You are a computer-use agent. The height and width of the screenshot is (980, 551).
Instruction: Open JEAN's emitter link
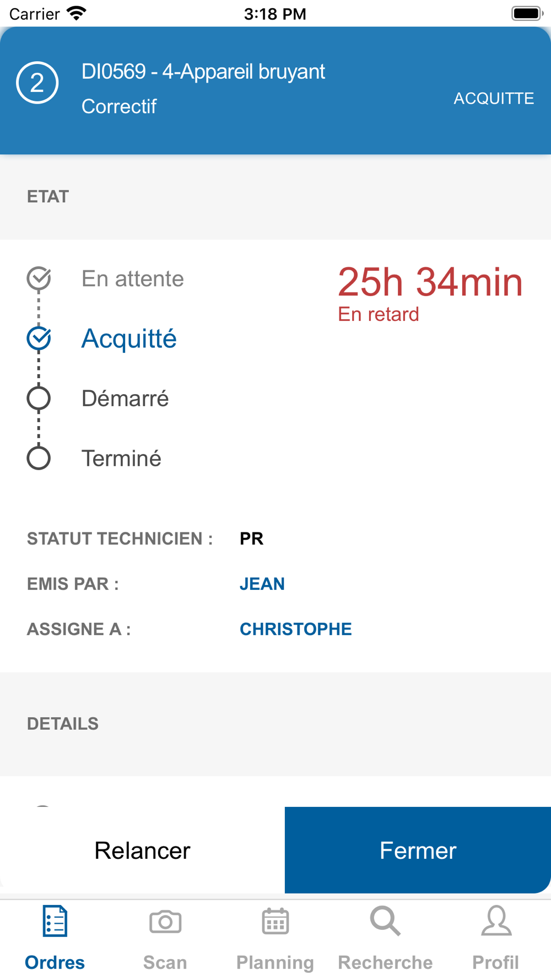262,584
